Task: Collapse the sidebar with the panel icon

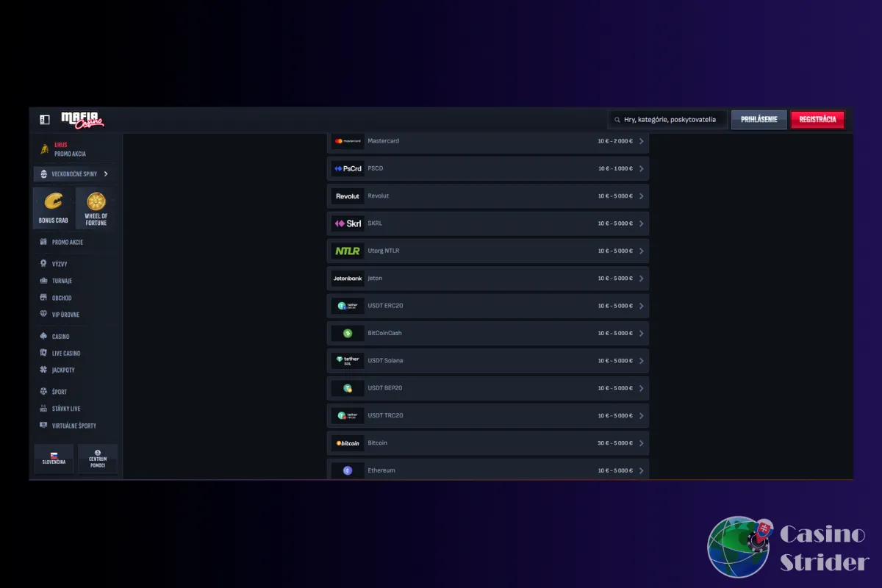Action: click(x=44, y=119)
